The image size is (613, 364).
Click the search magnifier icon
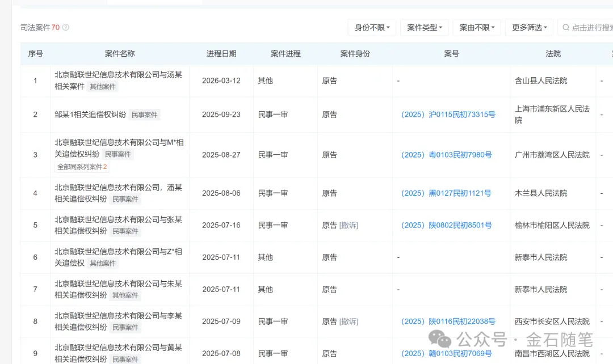(x=566, y=28)
